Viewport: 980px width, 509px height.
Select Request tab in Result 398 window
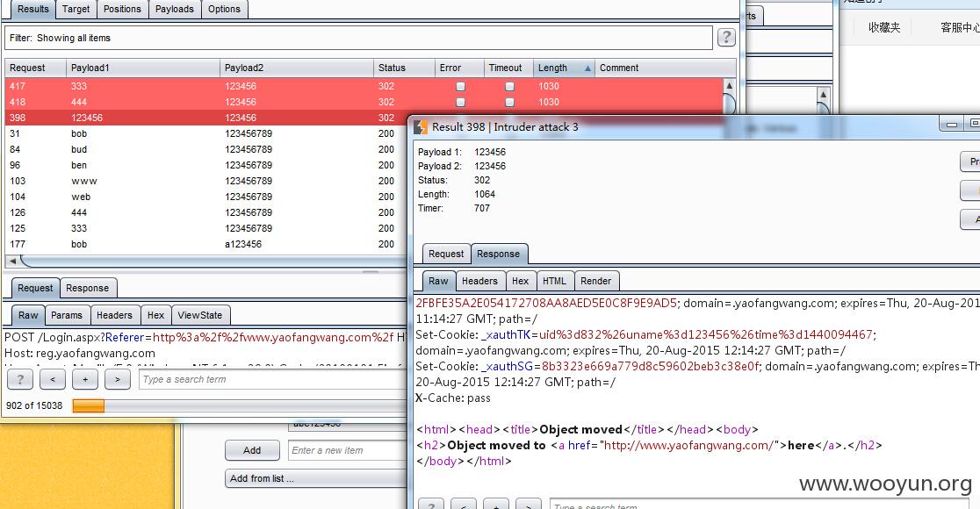click(x=446, y=254)
